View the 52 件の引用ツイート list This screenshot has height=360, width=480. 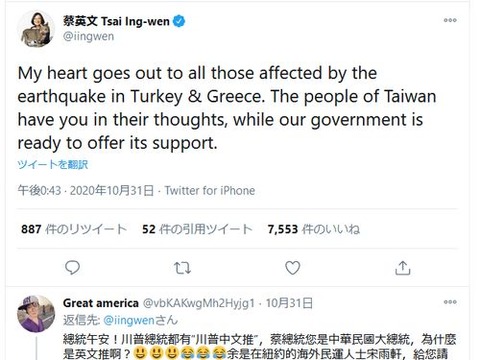[x=197, y=229]
